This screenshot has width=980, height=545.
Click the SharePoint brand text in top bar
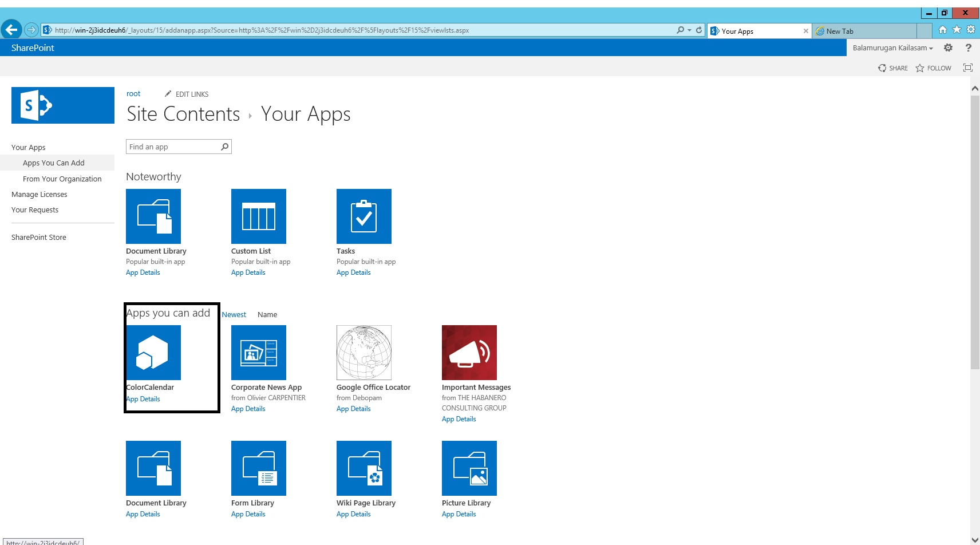pos(33,48)
